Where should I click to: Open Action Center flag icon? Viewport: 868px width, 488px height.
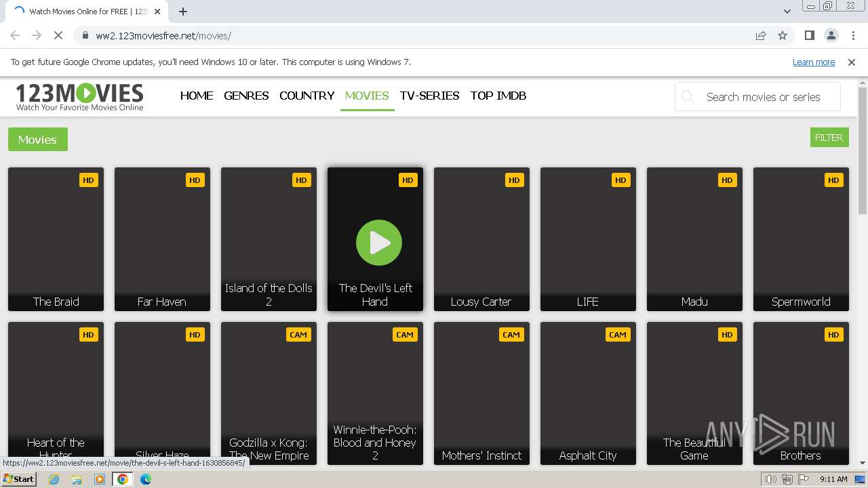[x=804, y=479]
